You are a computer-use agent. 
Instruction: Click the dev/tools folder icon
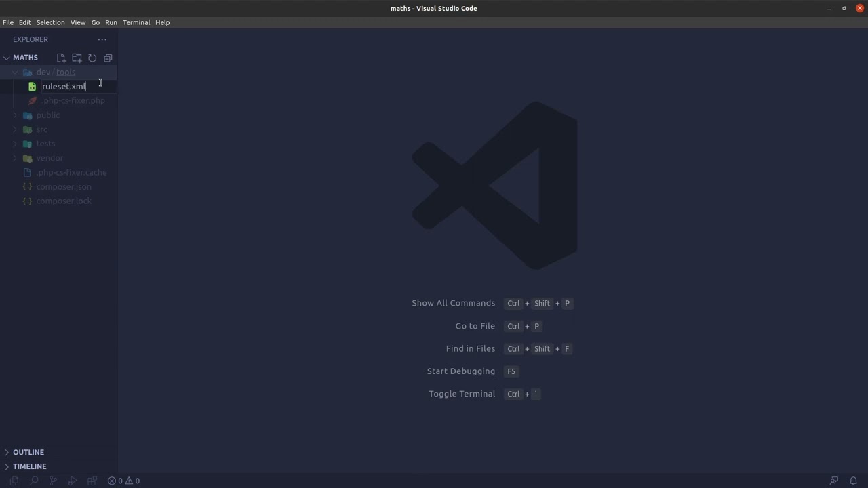tap(27, 73)
